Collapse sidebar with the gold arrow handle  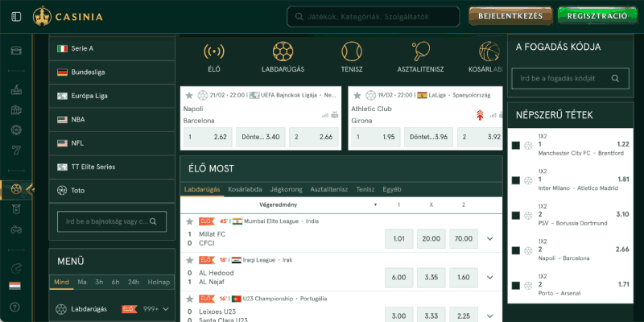(30, 190)
